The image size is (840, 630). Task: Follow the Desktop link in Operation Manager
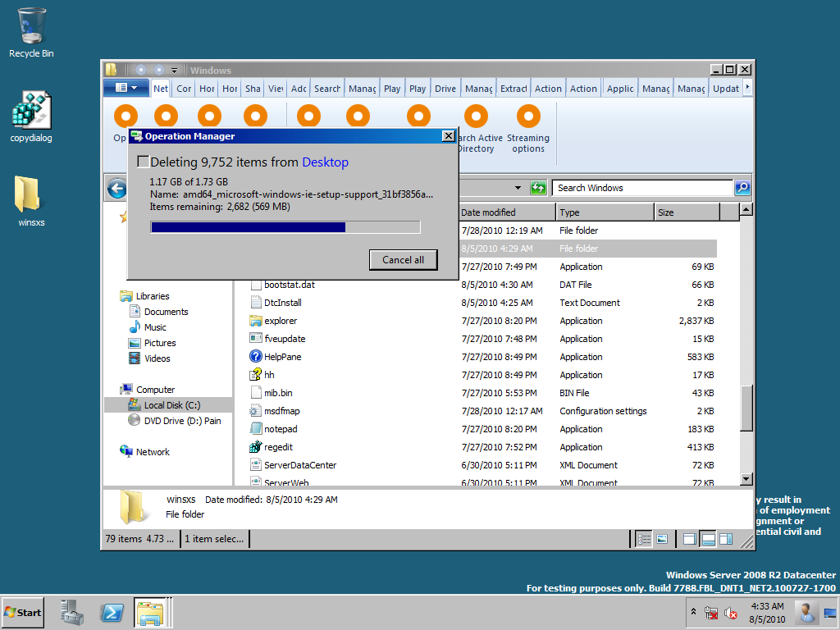(x=325, y=162)
